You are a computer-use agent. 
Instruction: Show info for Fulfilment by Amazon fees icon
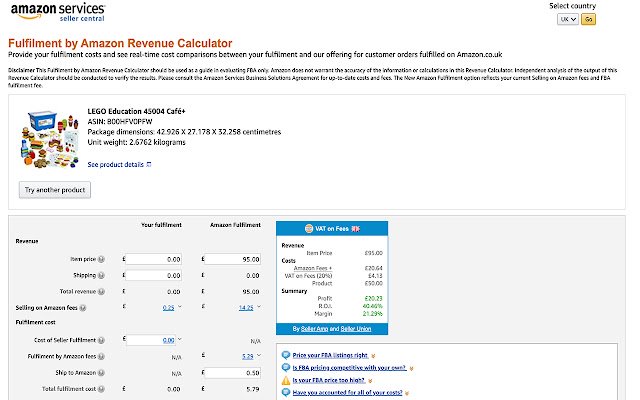101,356
